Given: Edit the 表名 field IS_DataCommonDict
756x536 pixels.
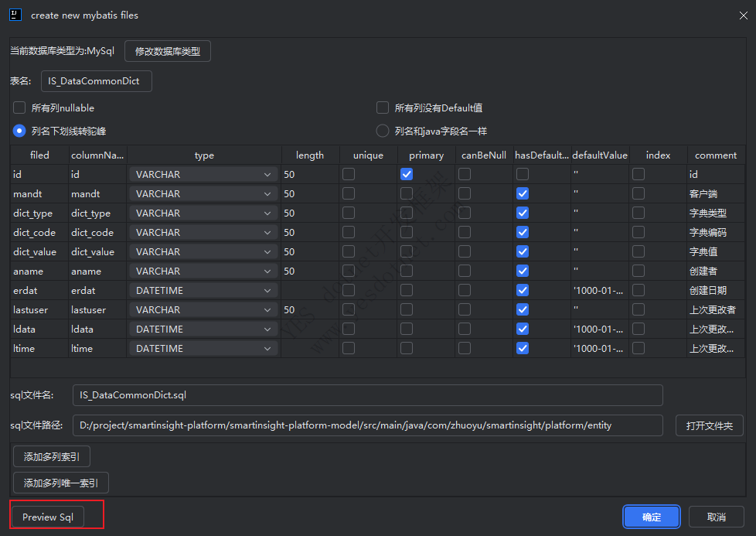Looking at the screenshot, I should (x=97, y=81).
